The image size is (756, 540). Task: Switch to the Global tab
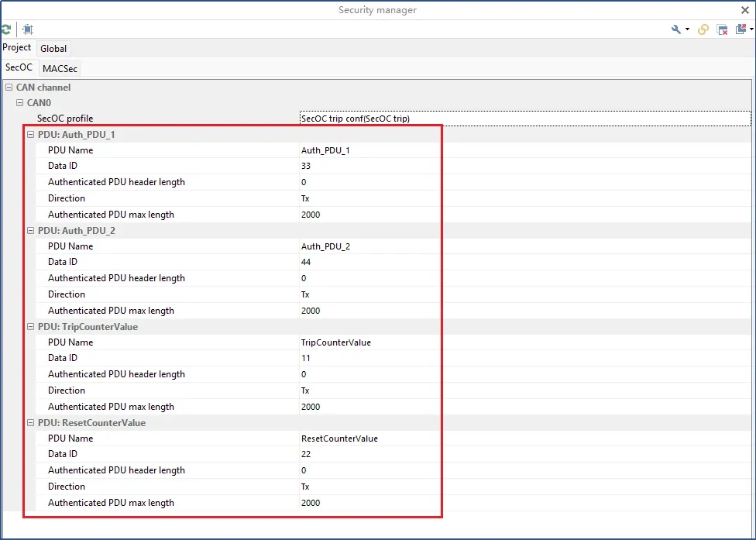pyautogui.click(x=53, y=49)
